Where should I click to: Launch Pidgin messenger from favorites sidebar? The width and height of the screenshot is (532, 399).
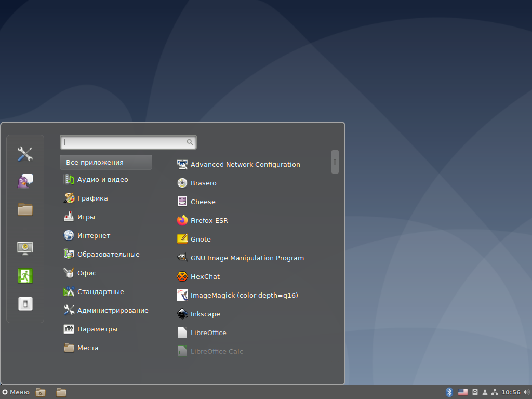click(x=25, y=181)
